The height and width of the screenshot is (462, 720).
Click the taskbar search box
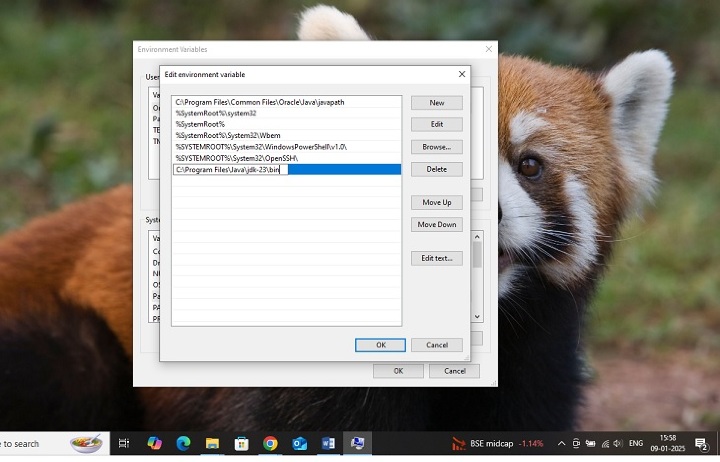53,444
